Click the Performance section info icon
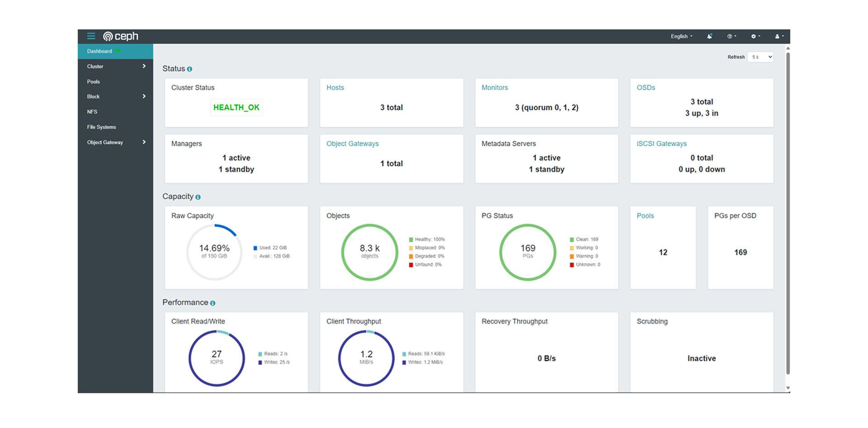Screen dimensions: 868x428 [212, 303]
